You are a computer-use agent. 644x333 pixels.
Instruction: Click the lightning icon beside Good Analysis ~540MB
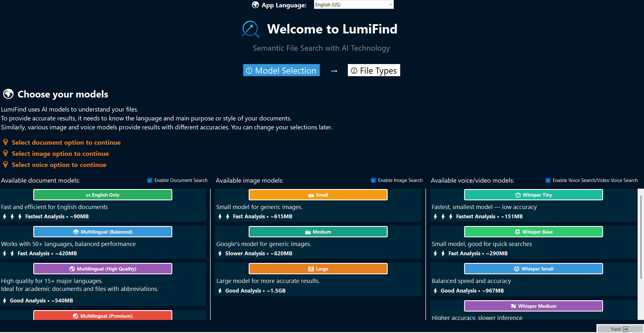[4, 300]
